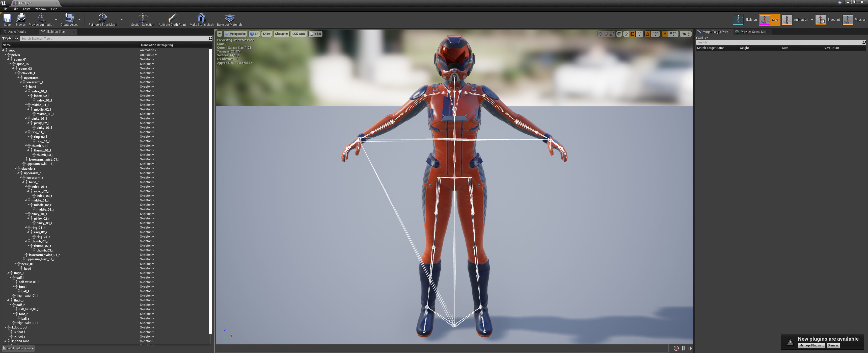Open retargeting dropdown for pelvis
The height and width of the screenshot is (353, 868).
coord(148,55)
